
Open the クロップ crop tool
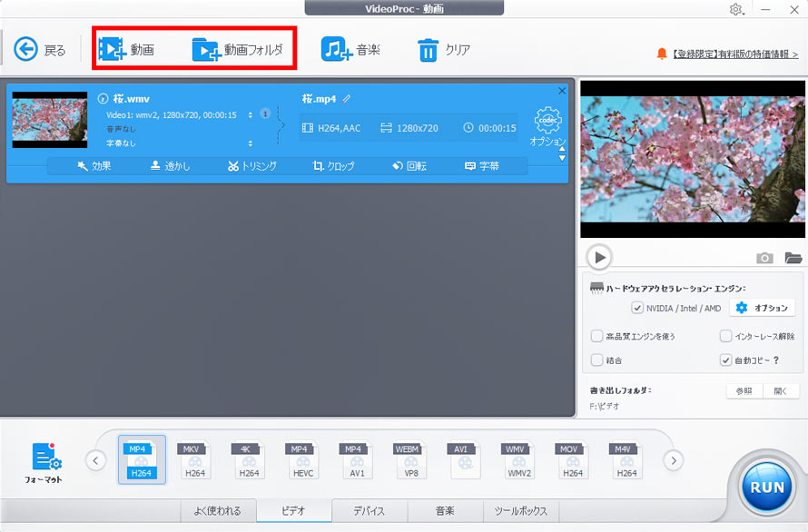pyautogui.click(x=333, y=166)
